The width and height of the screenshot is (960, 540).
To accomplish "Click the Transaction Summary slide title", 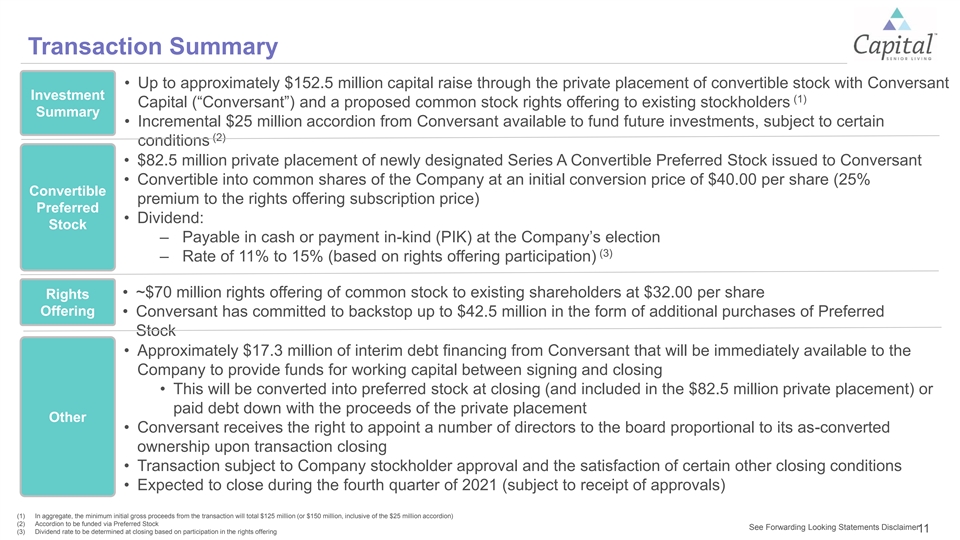I will pos(153,47).
